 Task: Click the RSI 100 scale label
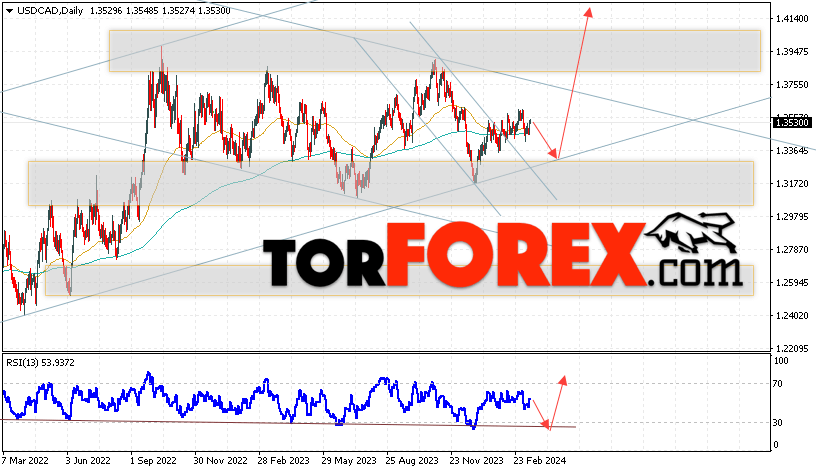(782, 361)
